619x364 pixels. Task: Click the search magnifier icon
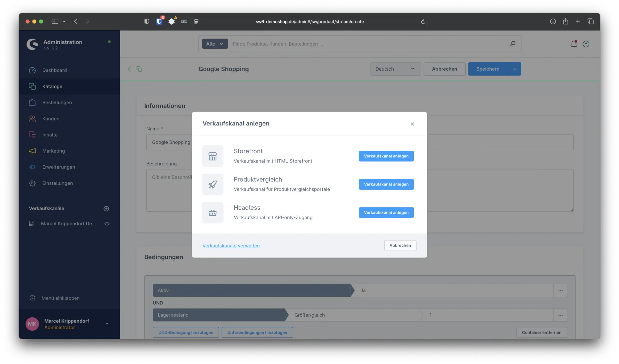click(513, 44)
